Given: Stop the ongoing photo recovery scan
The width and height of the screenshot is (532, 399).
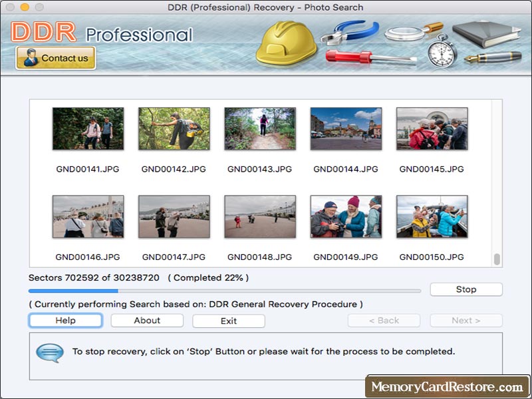Looking at the screenshot, I should (x=465, y=289).
